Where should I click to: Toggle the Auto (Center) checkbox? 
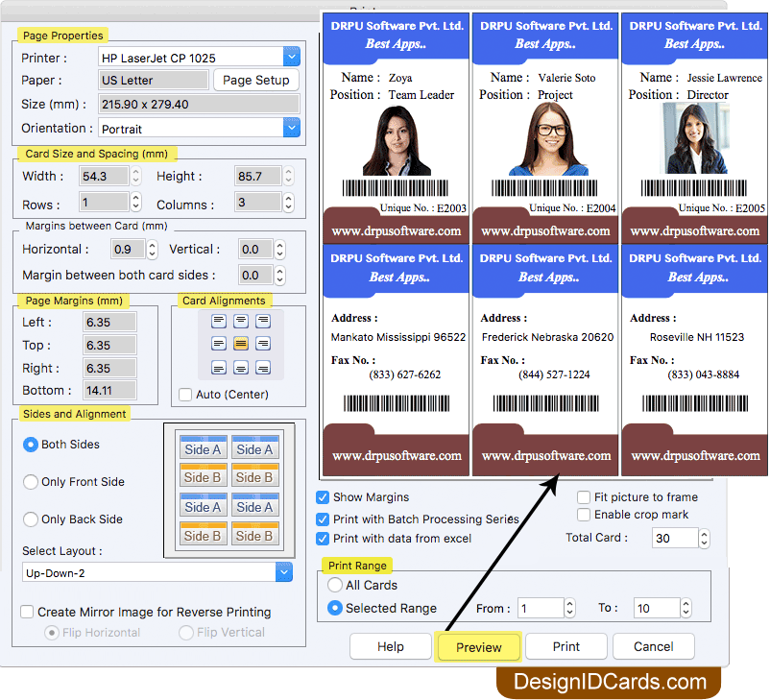[x=185, y=395]
